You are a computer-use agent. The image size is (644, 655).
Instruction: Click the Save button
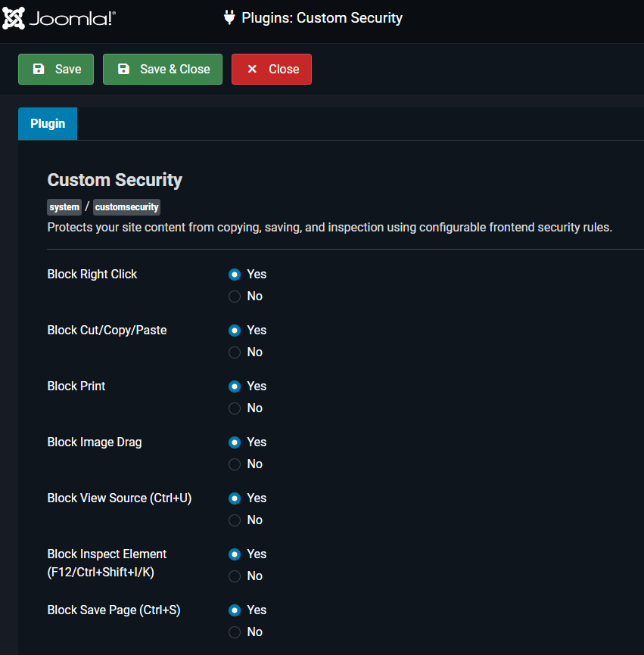[x=55, y=69]
